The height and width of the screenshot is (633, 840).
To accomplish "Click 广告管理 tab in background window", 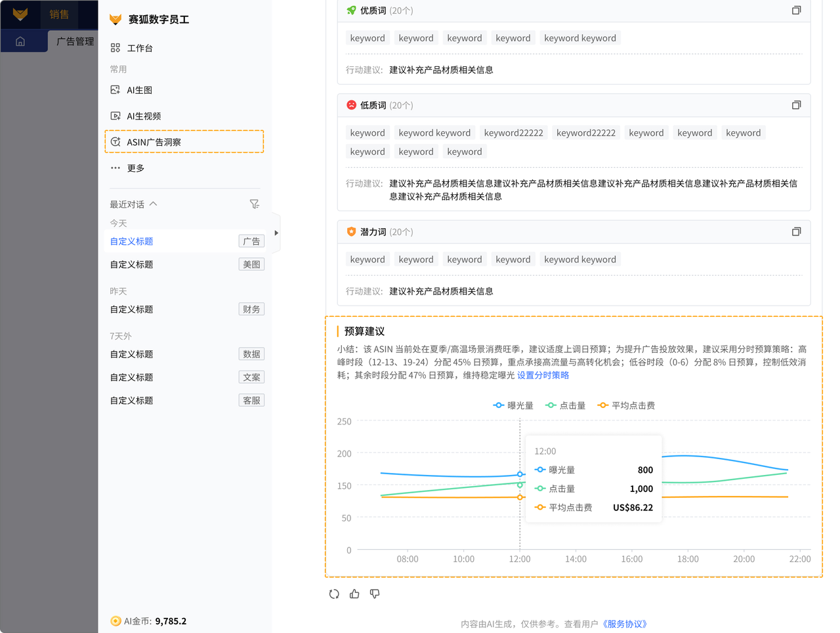I will click(x=75, y=41).
